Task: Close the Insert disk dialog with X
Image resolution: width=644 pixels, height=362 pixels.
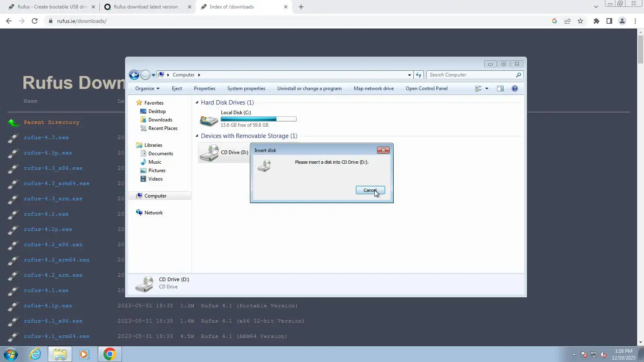Action: click(x=383, y=150)
